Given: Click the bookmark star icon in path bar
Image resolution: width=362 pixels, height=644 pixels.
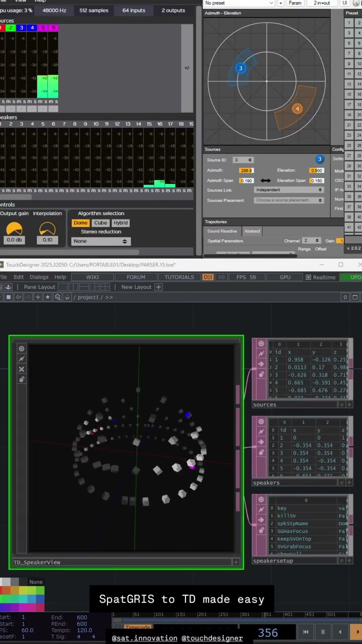Looking at the screenshot, I should pyautogui.click(x=48, y=297).
